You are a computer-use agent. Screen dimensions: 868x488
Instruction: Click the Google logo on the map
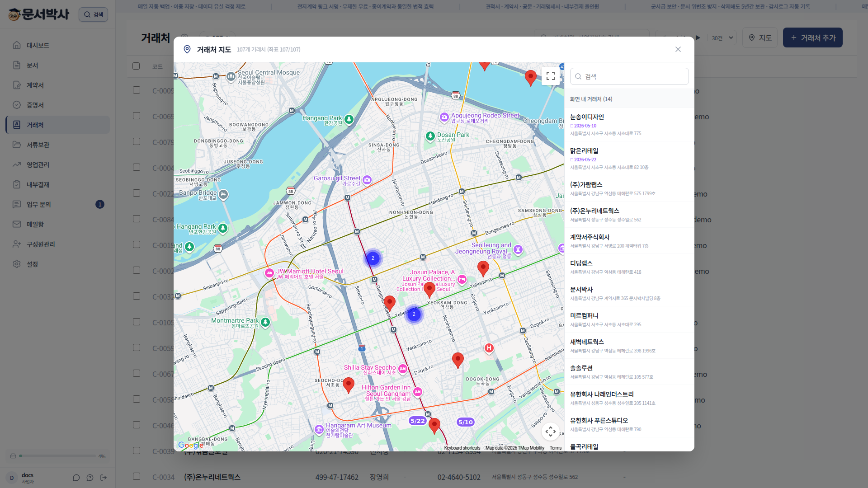click(191, 446)
